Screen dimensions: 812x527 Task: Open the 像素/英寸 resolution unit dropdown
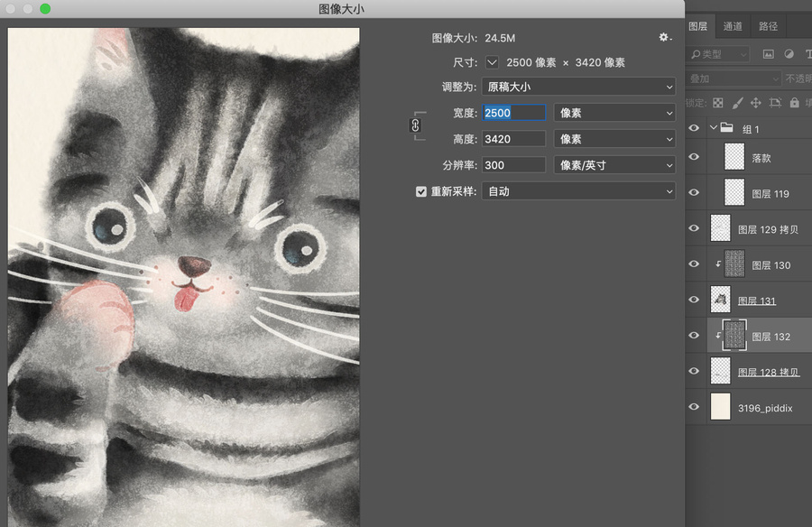pyautogui.click(x=614, y=165)
